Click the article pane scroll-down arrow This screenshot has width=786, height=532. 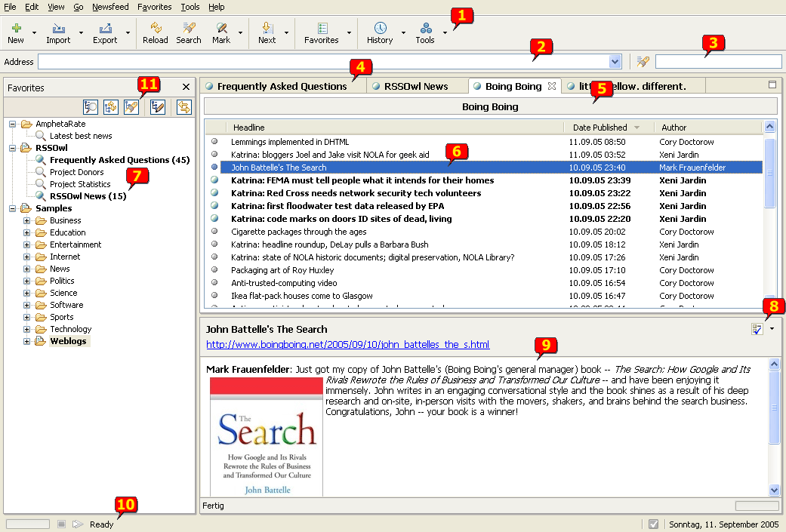click(775, 490)
